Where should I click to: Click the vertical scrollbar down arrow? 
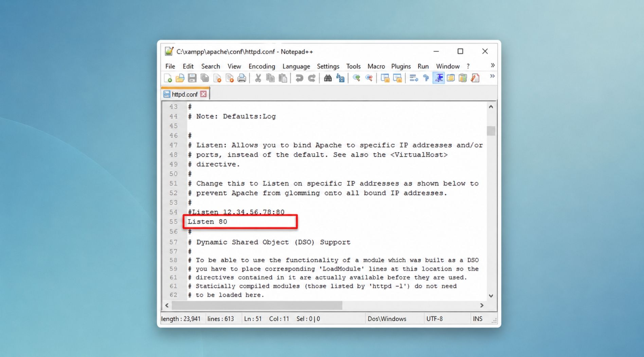click(x=491, y=296)
